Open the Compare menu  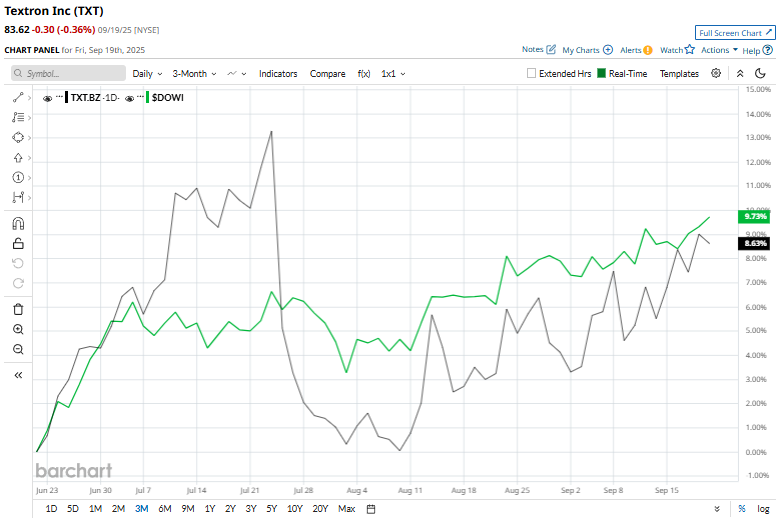tap(328, 73)
